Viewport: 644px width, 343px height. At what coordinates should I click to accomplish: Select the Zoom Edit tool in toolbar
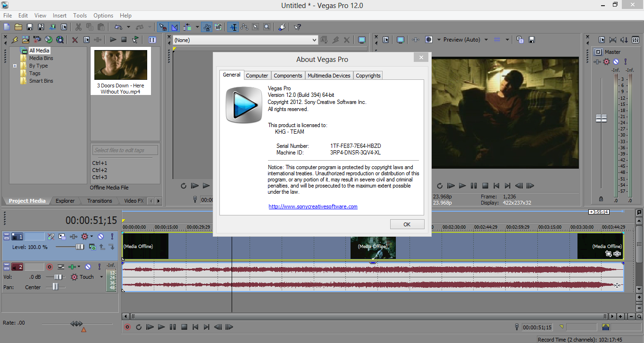click(x=267, y=27)
